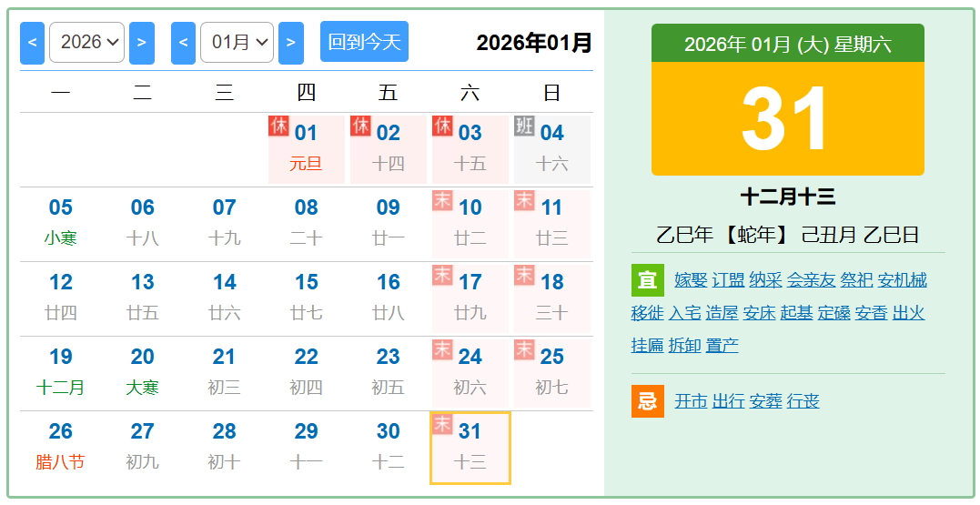Image resolution: width=980 pixels, height=505 pixels.
Task: Go to previous month using arrow
Action: (x=183, y=43)
